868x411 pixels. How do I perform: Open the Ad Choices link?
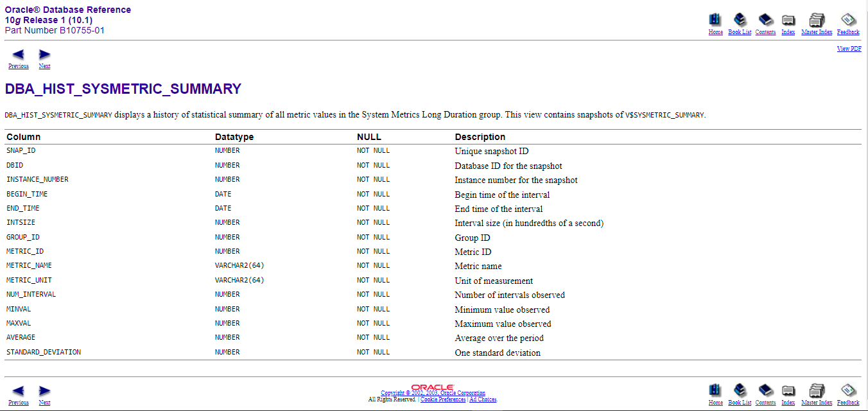483,399
